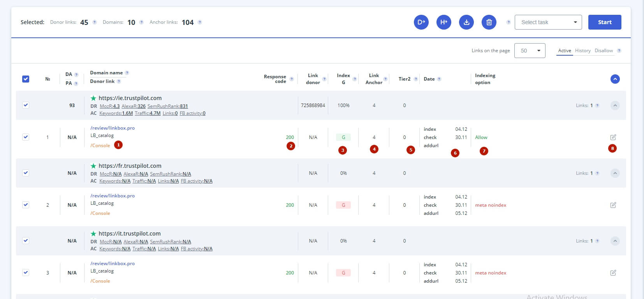
Task: Collapse the it.trustpilot.com domain group
Action: [615, 241]
